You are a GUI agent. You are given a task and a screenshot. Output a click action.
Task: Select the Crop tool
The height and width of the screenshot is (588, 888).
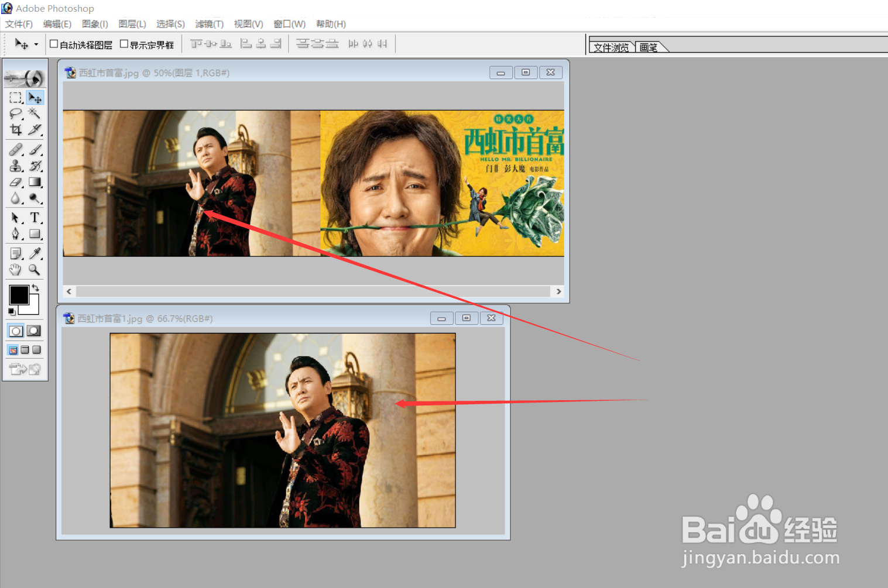[x=16, y=129]
